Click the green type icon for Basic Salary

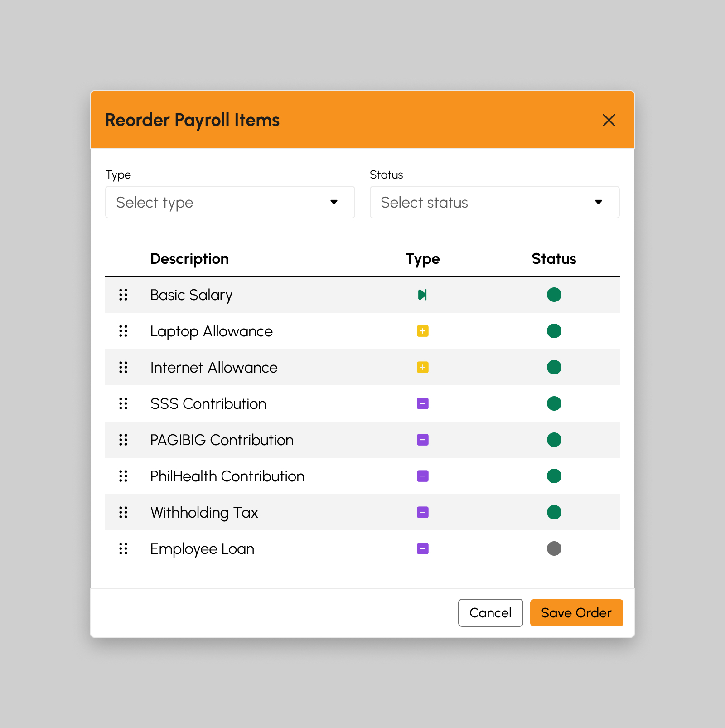click(x=422, y=295)
